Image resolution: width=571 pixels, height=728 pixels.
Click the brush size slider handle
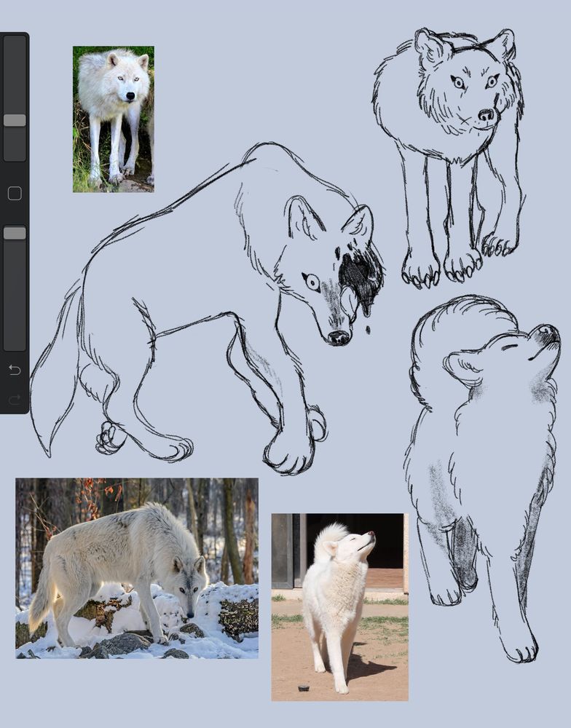click(15, 120)
